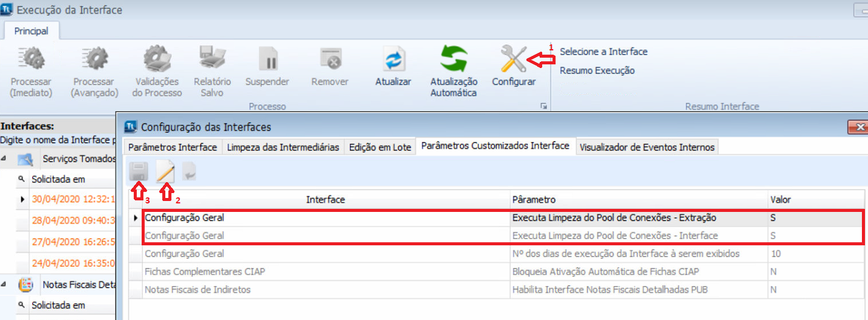
Task: Select Limpeza do Pool de Conexões - Interface
Action: pyautogui.click(x=639, y=236)
